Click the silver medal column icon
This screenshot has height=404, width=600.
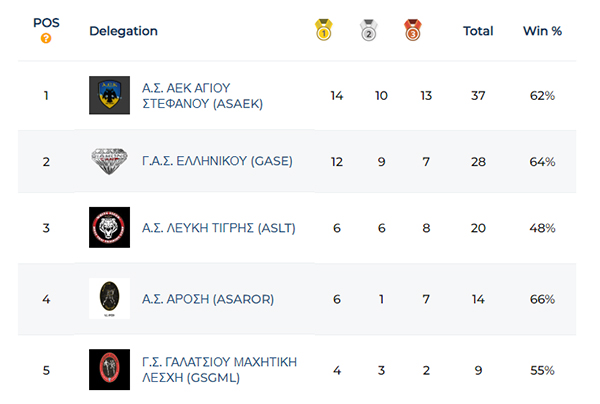coord(367,31)
